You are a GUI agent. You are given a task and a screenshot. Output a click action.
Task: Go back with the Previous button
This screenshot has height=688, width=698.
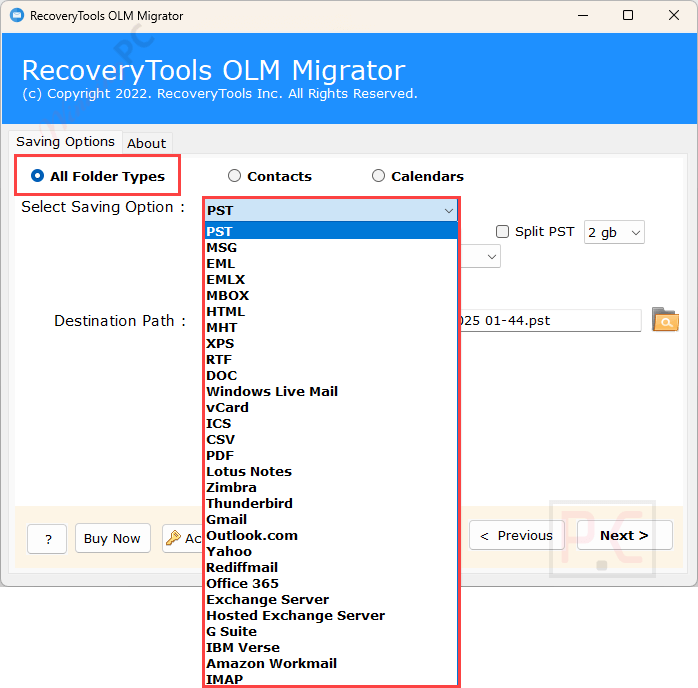516,535
